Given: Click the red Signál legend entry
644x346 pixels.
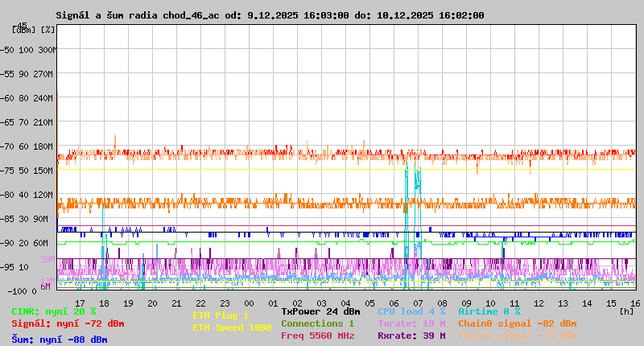Looking at the screenshot, I should (x=68, y=323).
